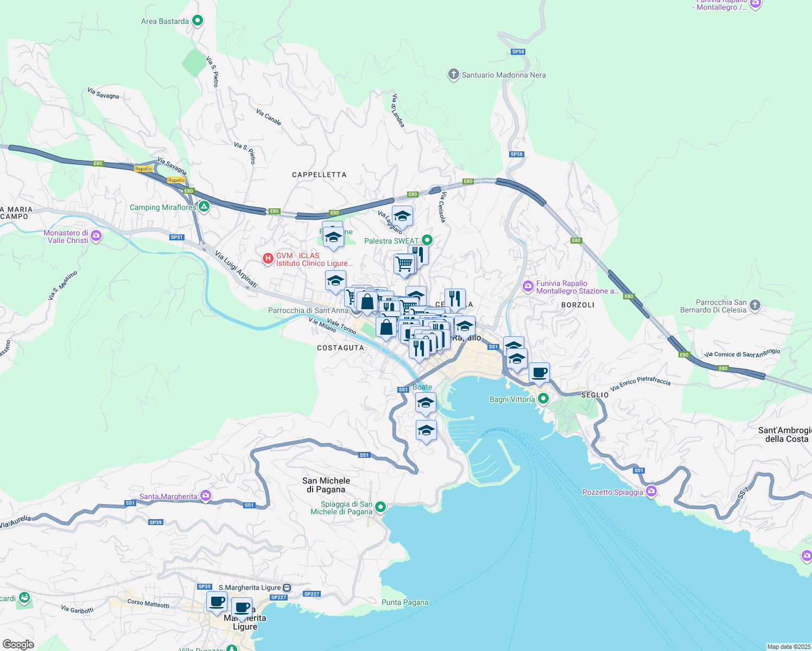Select the Santa Margherita attraction camera icon

click(x=205, y=495)
